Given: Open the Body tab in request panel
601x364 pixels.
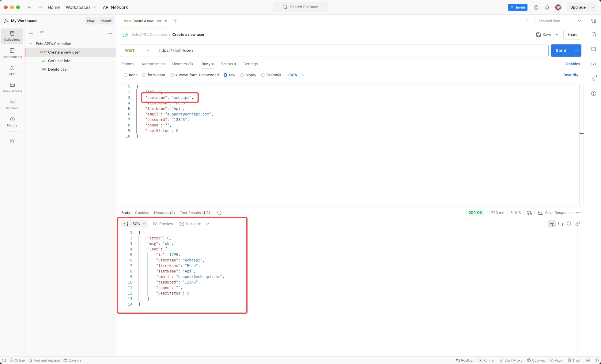Looking at the screenshot, I should coord(206,64).
